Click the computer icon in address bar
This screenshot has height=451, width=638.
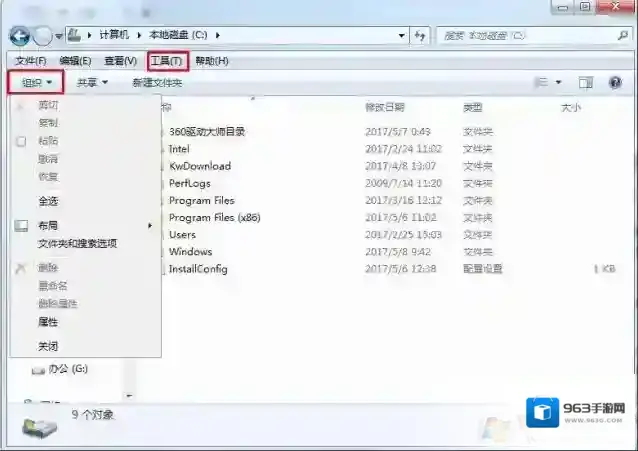[74, 35]
